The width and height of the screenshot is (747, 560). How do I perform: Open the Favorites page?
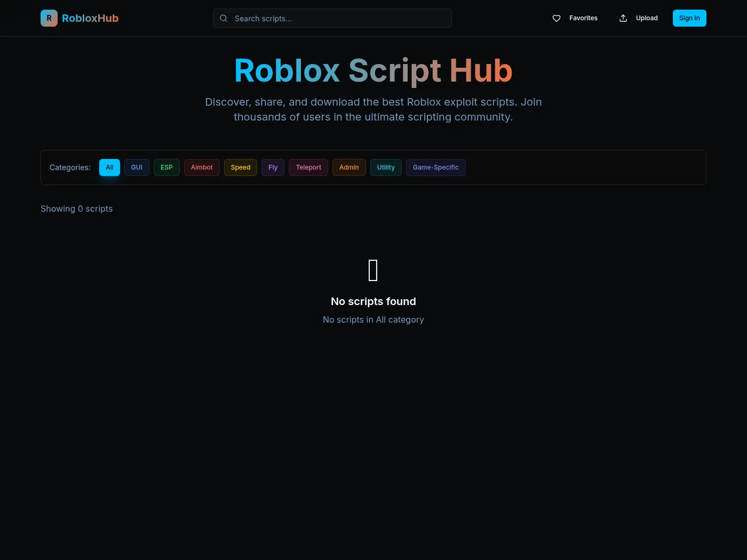[575, 18]
